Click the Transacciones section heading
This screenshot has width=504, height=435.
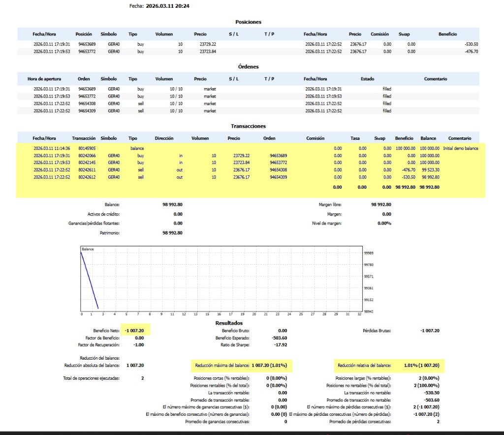(248, 126)
